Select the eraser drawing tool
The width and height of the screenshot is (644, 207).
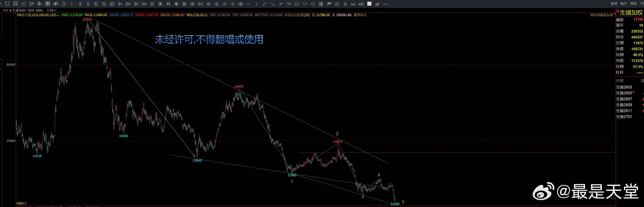click(x=377, y=4)
